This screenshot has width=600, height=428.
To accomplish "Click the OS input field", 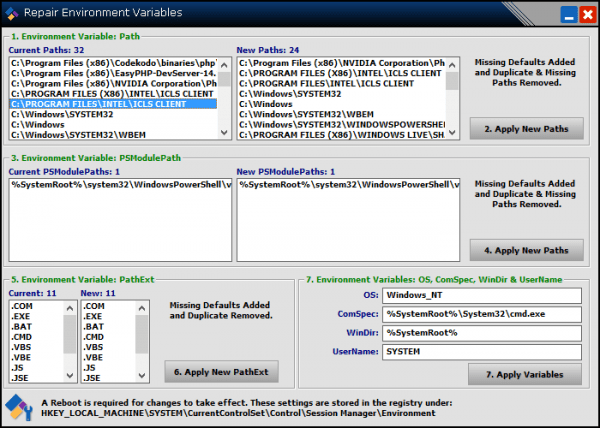I will click(x=482, y=295).
